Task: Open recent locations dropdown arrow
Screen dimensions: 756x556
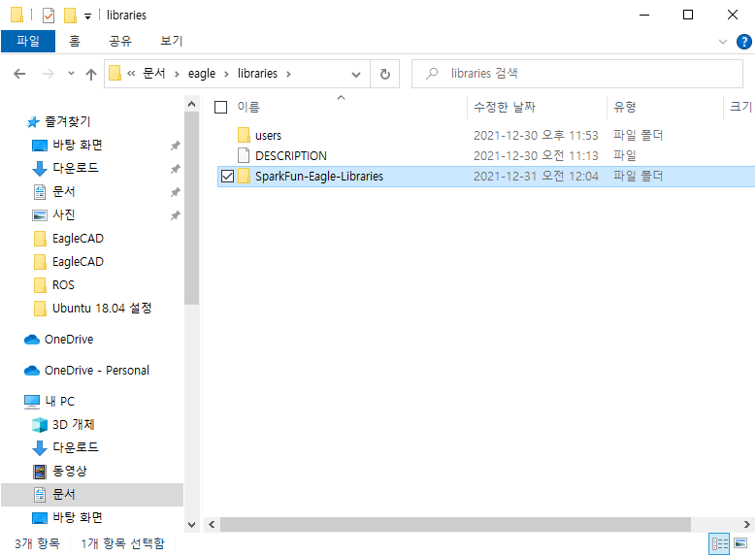Action: pyautogui.click(x=72, y=74)
